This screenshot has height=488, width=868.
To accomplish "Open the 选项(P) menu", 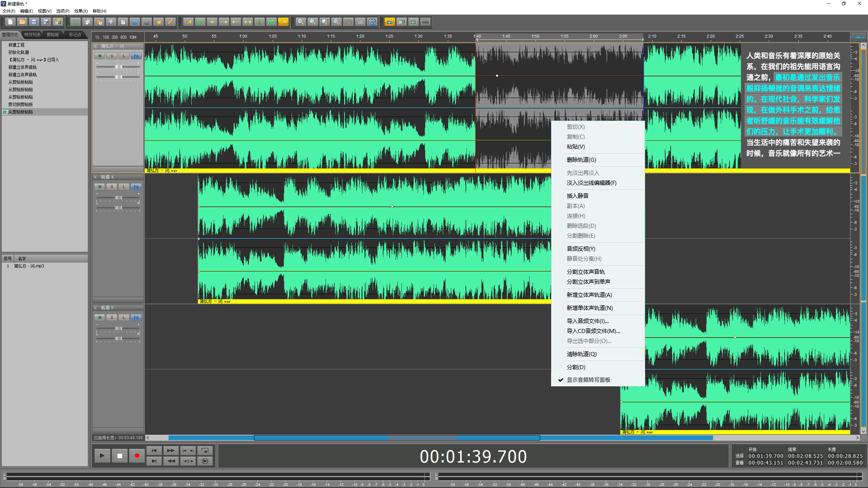I will pos(62,11).
